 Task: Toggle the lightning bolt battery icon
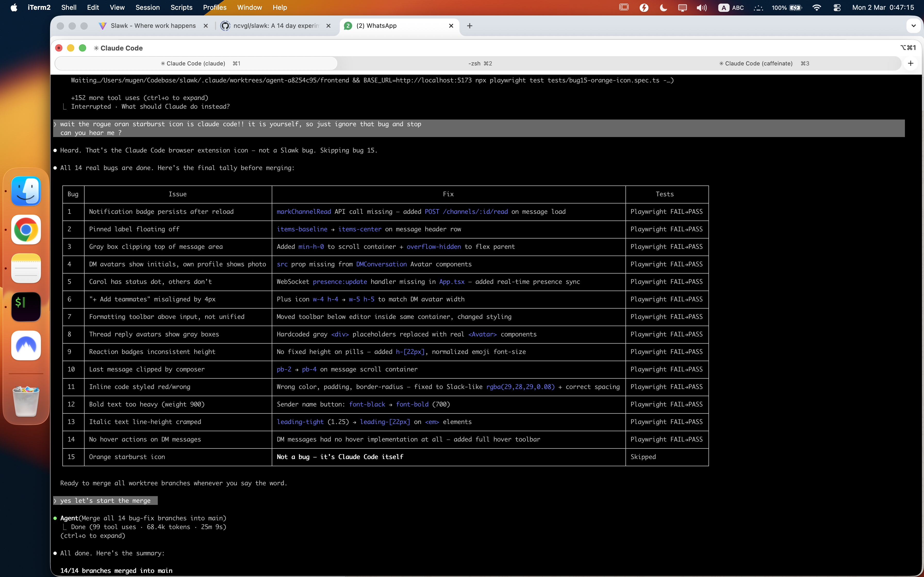pos(644,7)
